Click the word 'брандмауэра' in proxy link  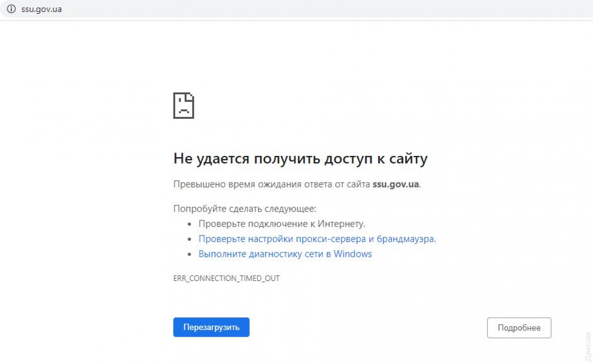tap(406, 239)
